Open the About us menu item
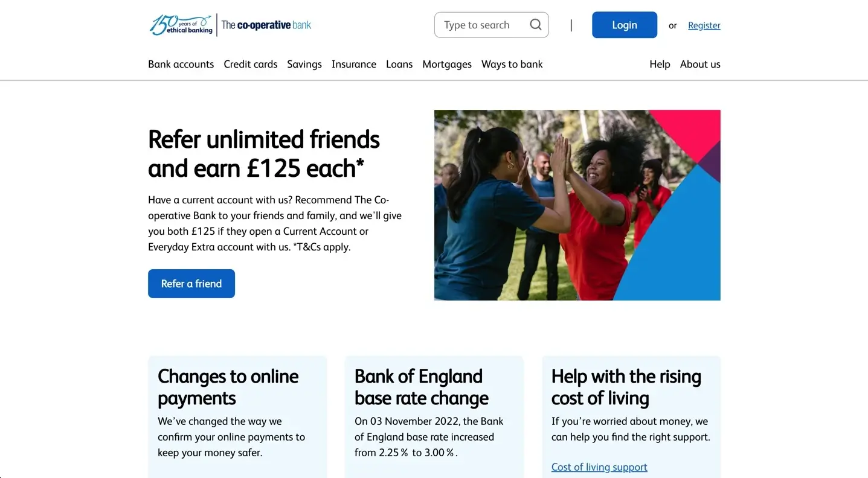 pyautogui.click(x=699, y=64)
